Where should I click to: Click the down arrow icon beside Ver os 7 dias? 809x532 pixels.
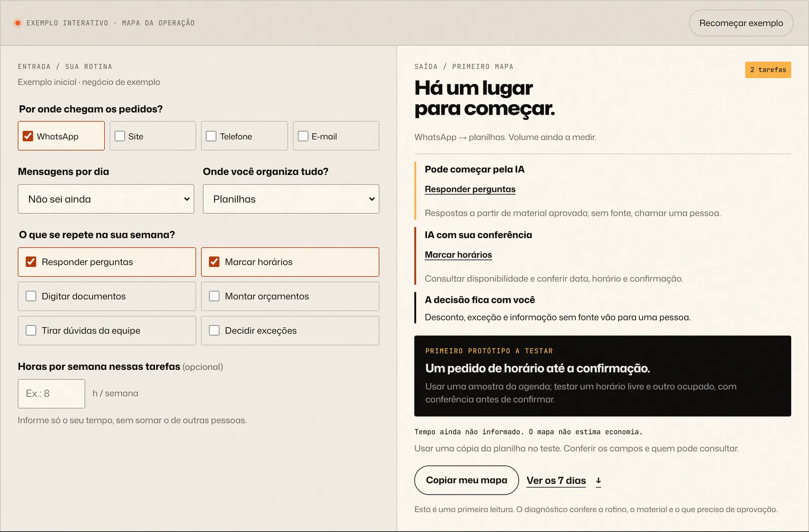coord(598,480)
